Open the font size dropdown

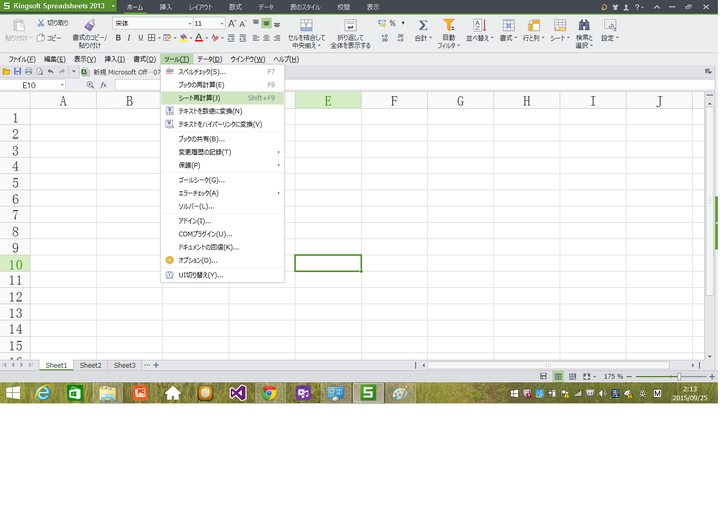pos(222,23)
